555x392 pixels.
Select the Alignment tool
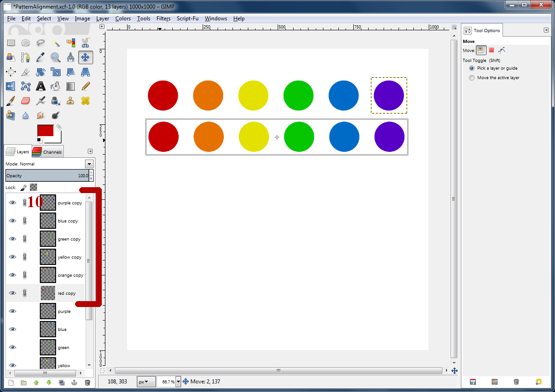click(x=11, y=72)
